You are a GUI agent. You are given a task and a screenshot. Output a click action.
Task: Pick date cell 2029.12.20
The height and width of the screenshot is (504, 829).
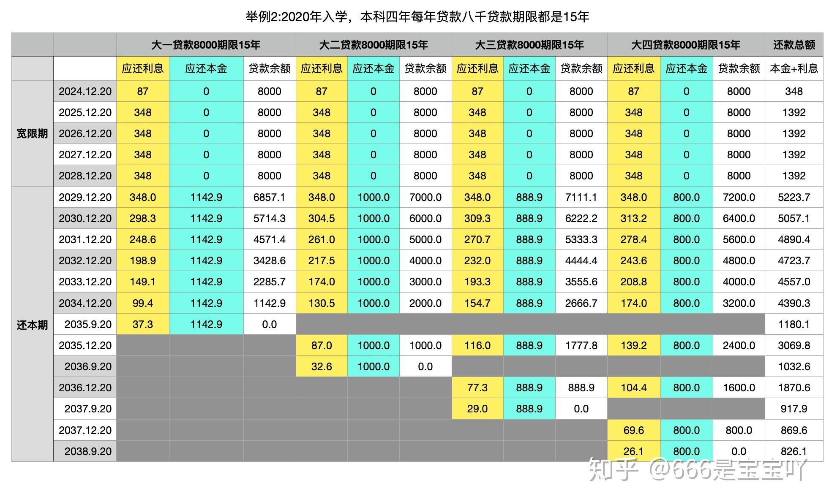[85, 197]
